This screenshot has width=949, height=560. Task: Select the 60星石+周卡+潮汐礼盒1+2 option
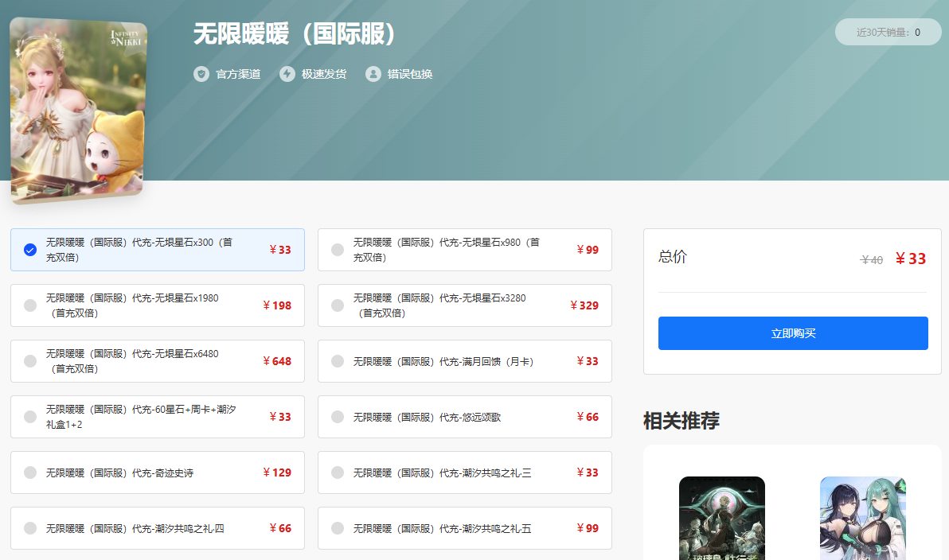pos(158,417)
